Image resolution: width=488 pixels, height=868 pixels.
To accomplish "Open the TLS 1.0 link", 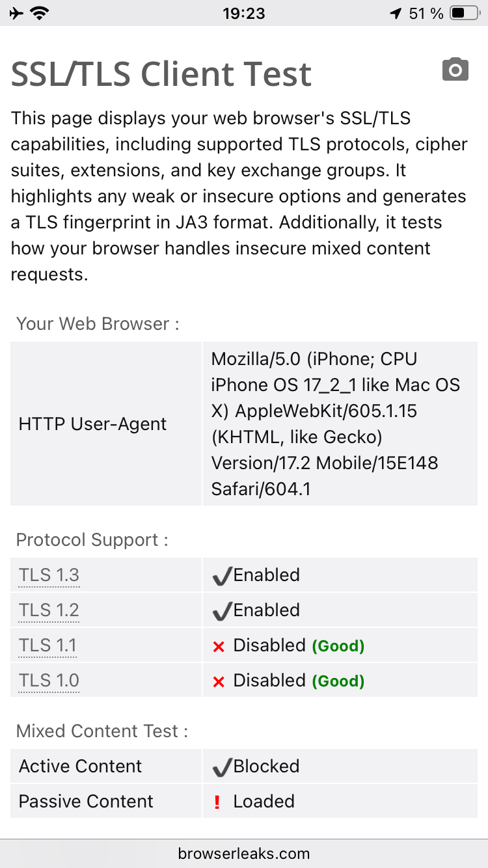I will pyautogui.click(x=49, y=681).
